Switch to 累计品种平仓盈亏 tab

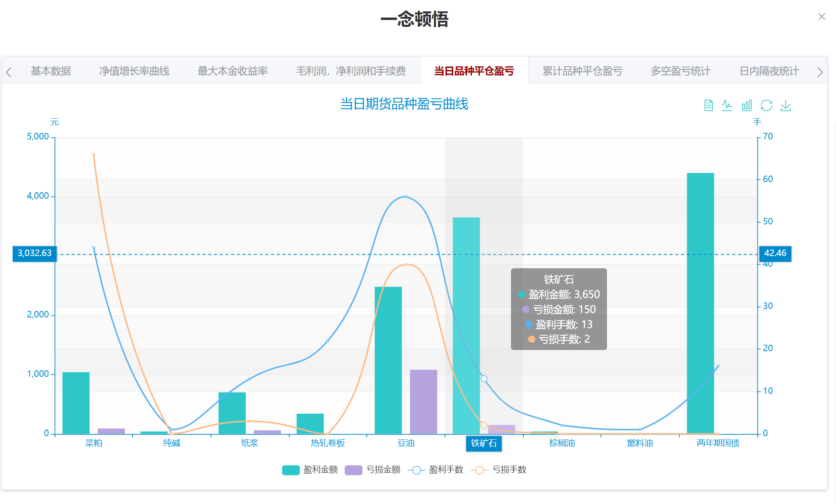pos(582,71)
